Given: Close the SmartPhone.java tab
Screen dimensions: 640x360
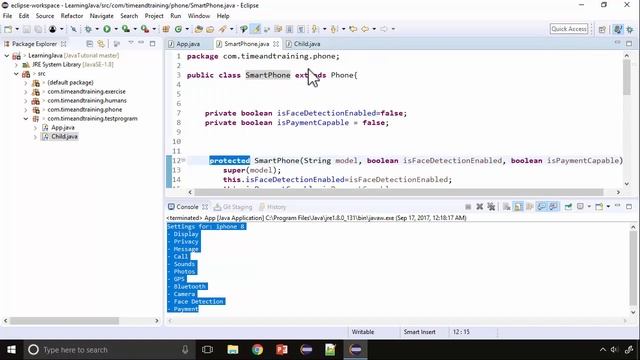Looking at the screenshot, I should point(276,44).
